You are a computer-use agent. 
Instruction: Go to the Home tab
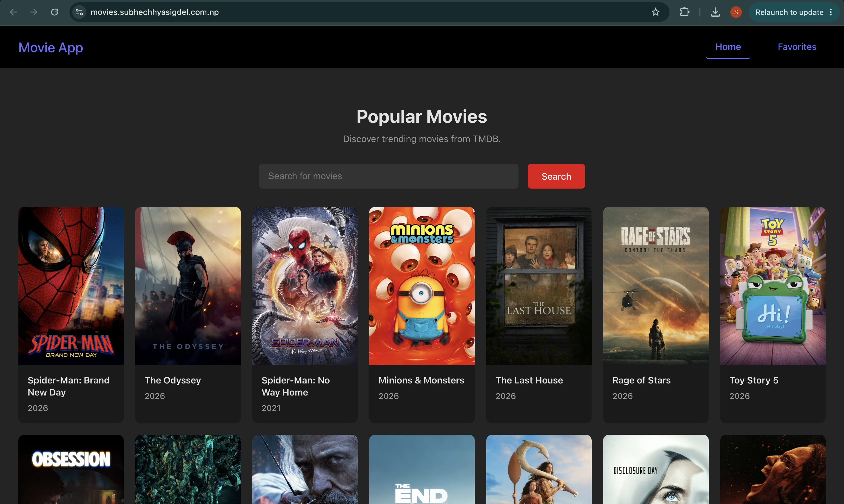(728, 47)
